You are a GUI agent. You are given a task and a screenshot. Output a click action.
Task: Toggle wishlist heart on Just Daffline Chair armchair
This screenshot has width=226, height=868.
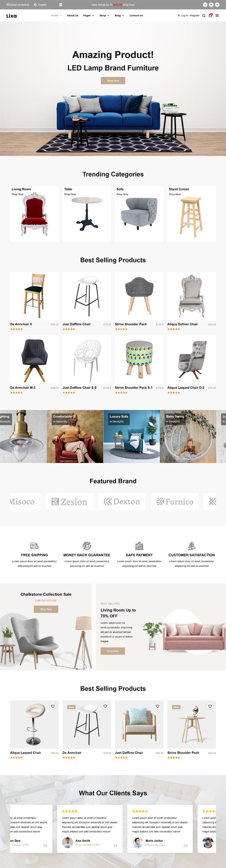click(158, 706)
